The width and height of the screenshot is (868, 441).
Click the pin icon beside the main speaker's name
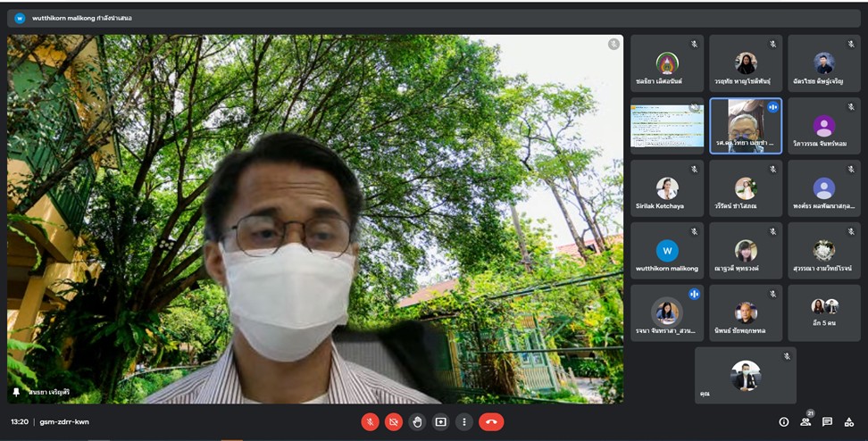tap(16, 392)
